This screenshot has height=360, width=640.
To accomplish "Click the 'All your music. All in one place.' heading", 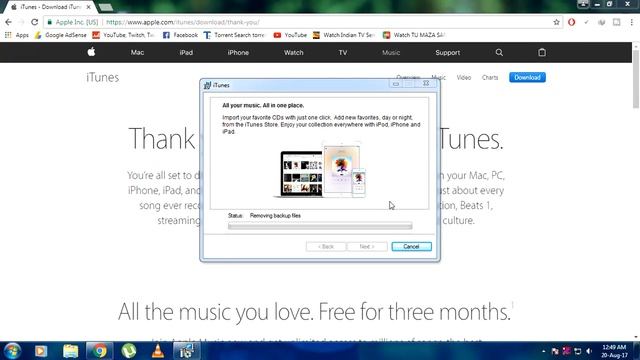I will (x=263, y=105).
